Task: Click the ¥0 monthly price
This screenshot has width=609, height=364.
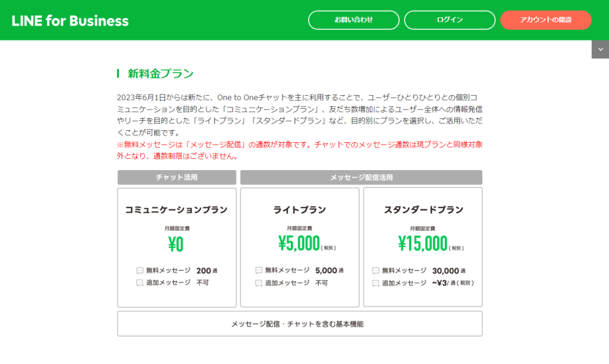Action: pos(176,244)
